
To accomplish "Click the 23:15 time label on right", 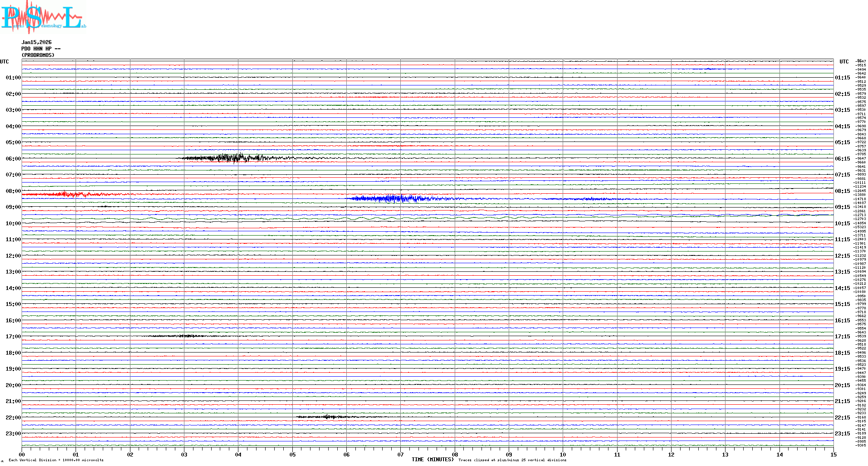I will (x=842, y=434).
